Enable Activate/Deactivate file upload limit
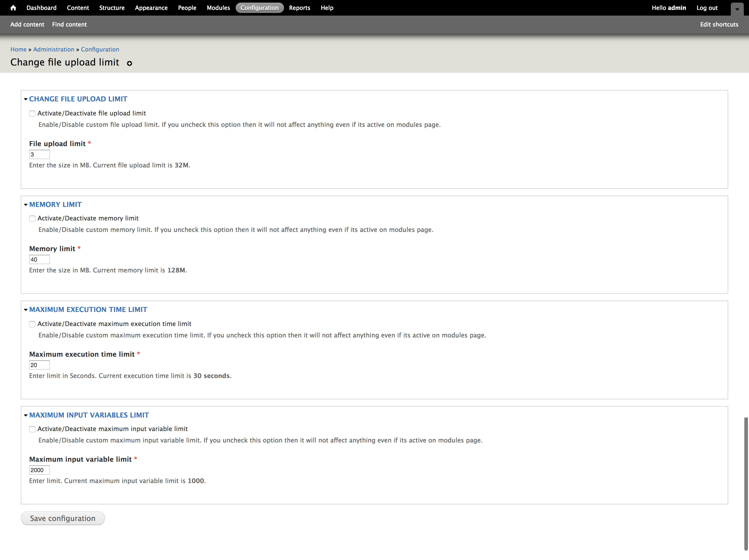The width and height of the screenshot is (749, 560). click(x=32, y=113)
